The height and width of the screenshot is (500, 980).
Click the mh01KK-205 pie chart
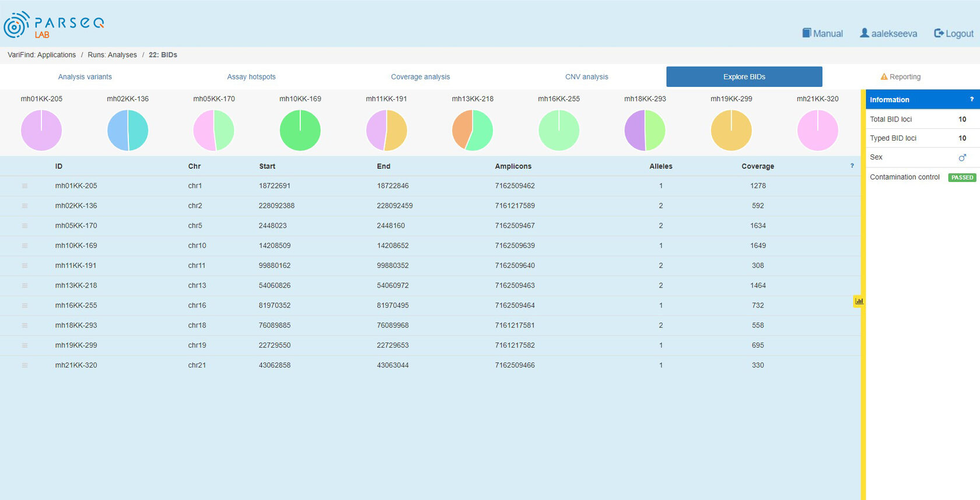click(41, 130)
